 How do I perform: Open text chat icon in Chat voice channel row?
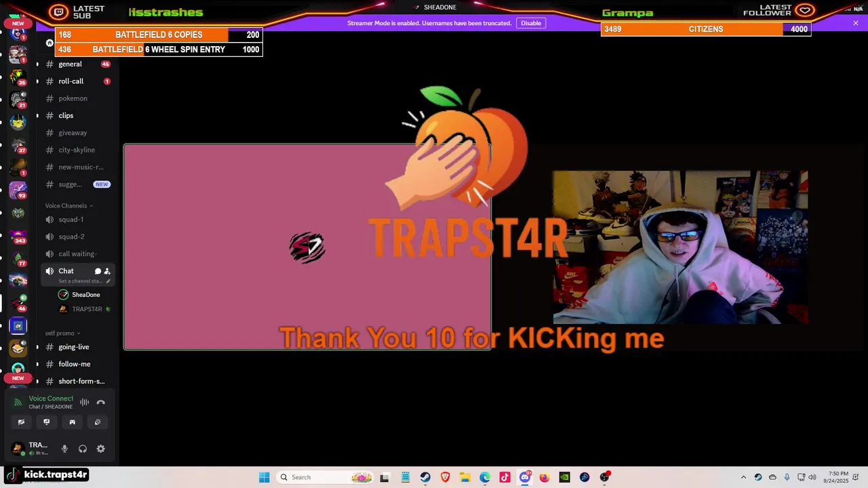(x=98, y=271)
